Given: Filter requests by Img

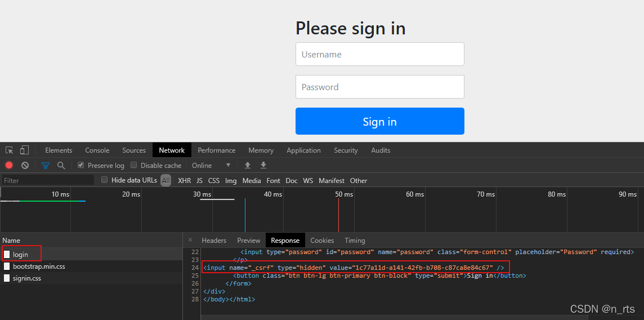Looking at the screenshot, I should (x=231, y=181).
